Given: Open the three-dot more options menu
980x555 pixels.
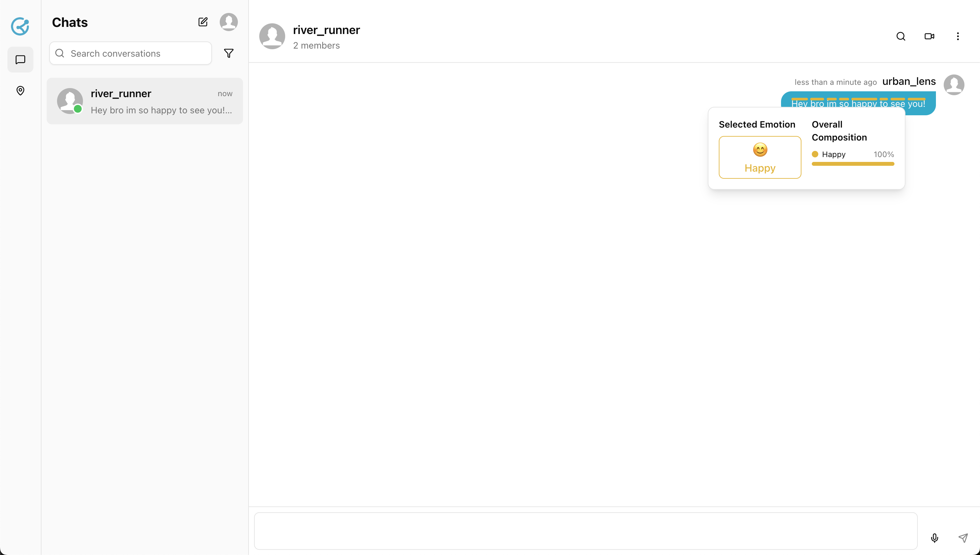Looking at the screenshot, I should click(958, 36).
